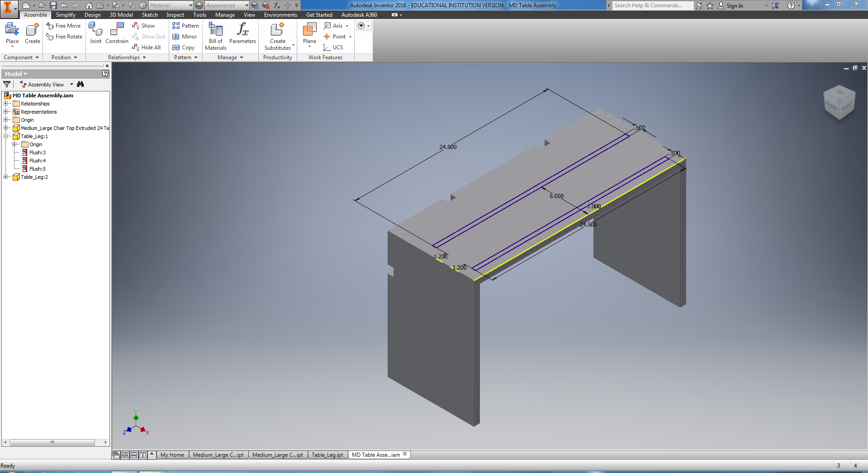Open the Assembly View selector dropdown

(71, 84)
